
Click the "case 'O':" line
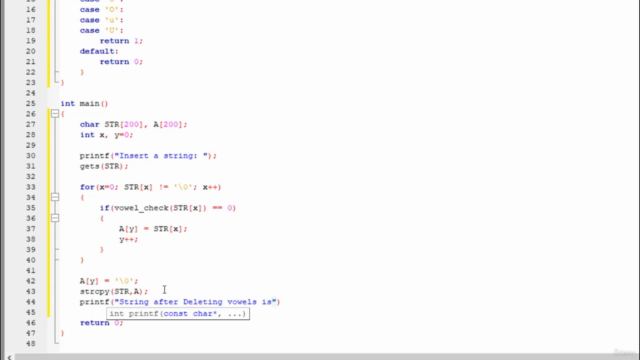[x=102, y=10]
